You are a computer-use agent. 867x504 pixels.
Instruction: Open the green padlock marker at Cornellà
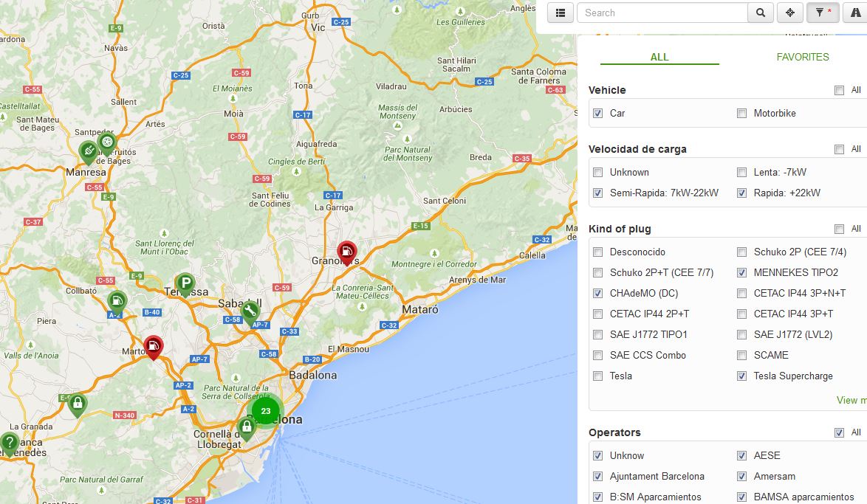coord(247,428)
